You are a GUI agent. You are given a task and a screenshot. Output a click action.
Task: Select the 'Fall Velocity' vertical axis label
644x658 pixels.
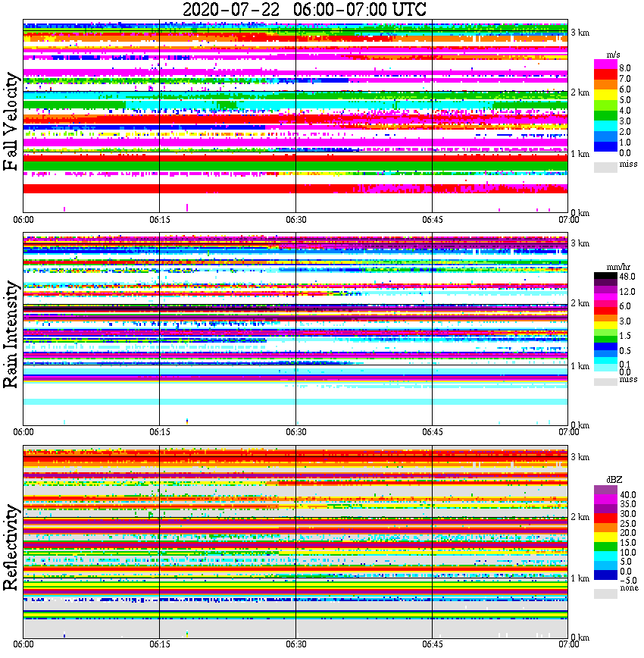tap(11, 121)
